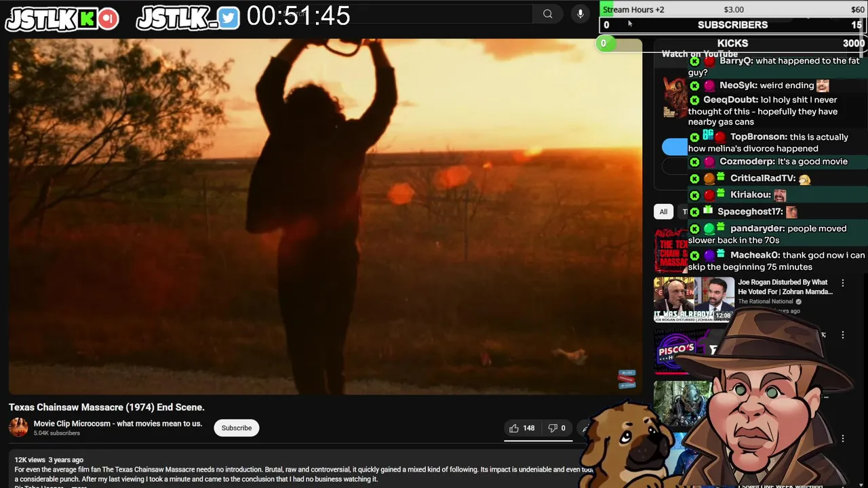Viewport: 868px width, 488px height.
Task: Click the Stream Hours +2 goal bar
Action: (x=733, y=9)
